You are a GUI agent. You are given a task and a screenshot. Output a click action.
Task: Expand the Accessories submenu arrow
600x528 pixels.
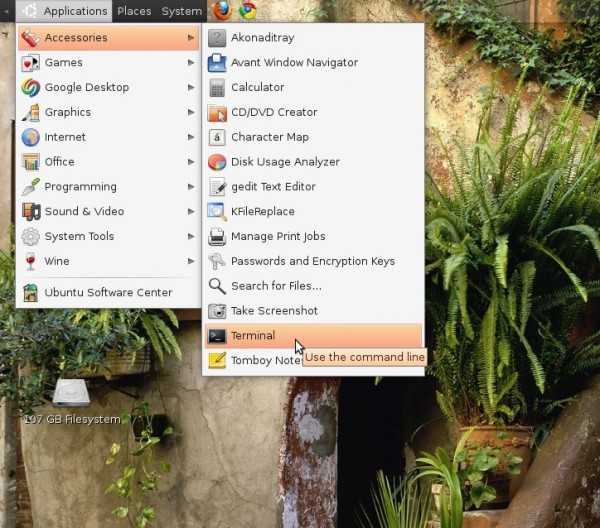click(x=191, y=37)
